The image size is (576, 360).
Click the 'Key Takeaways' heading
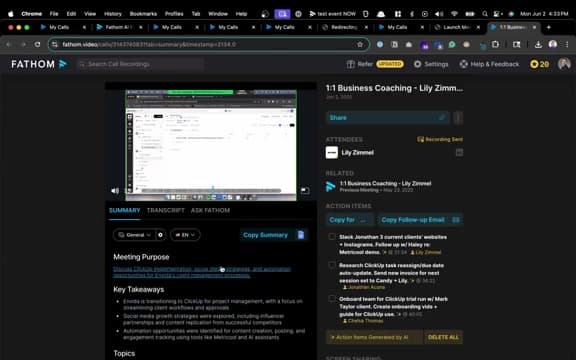tap(138, 289)
